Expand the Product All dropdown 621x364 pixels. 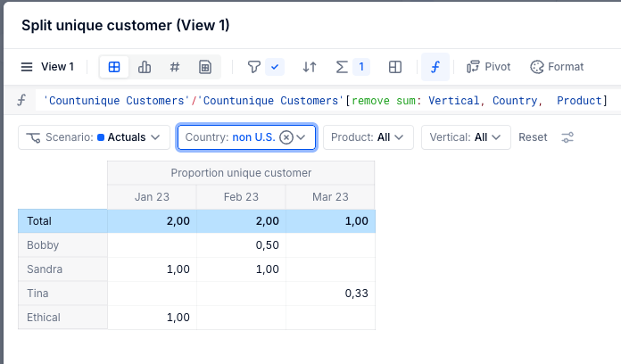(x=368, y=137)
